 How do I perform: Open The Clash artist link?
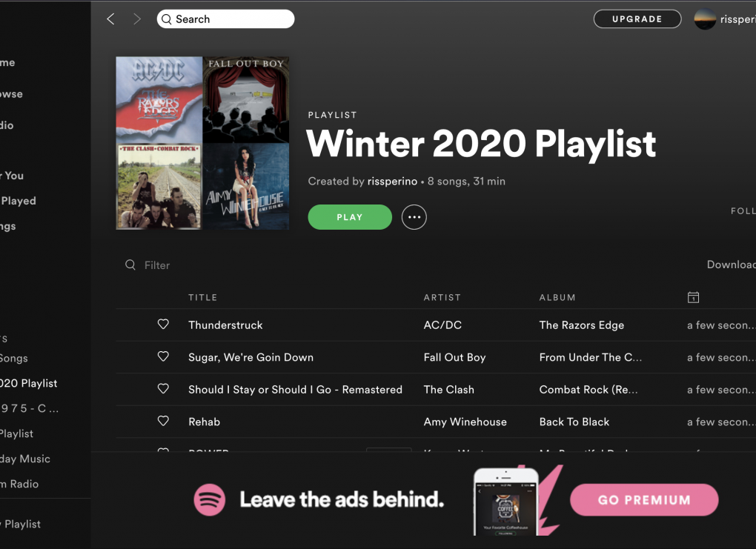click(x=449, y=390)
